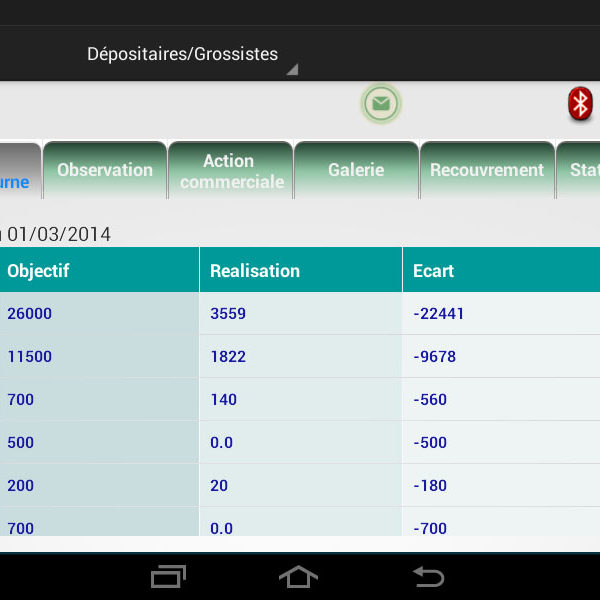This screenshot has height=600, width=600.
Task: Tap the ecart value -500
Action: click(430, 443)
